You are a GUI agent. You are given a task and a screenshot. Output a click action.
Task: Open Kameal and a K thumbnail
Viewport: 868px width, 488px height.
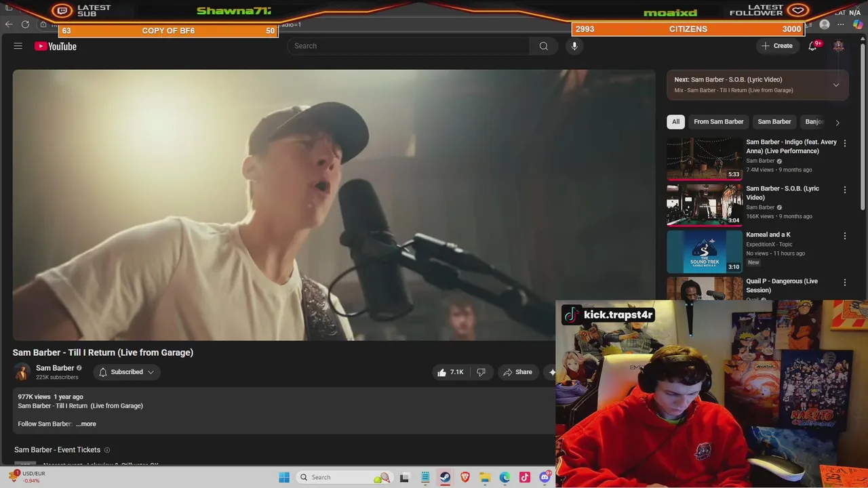click(704, 251)
